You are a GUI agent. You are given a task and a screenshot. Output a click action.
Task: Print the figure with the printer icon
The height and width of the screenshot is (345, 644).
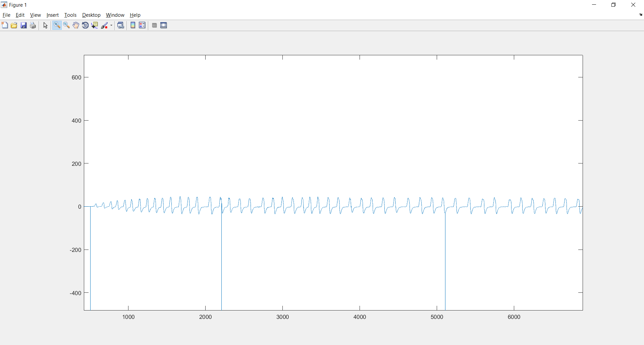[33, 25]
